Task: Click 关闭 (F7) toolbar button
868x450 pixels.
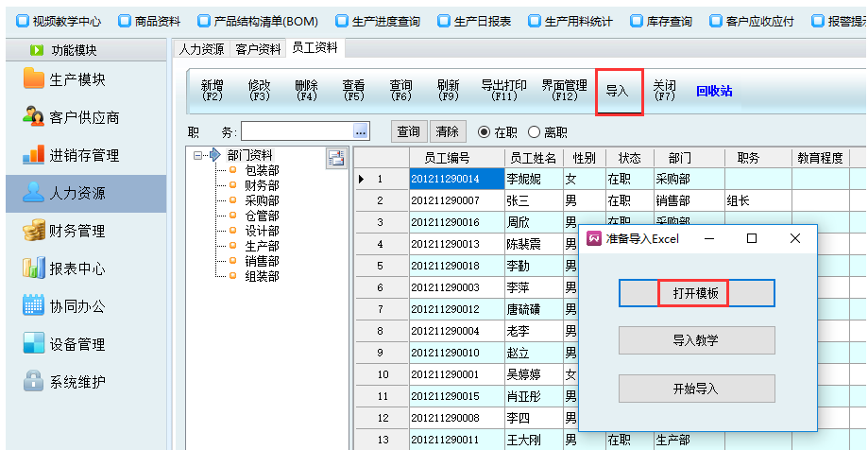Action: click(x=664, y=91)
